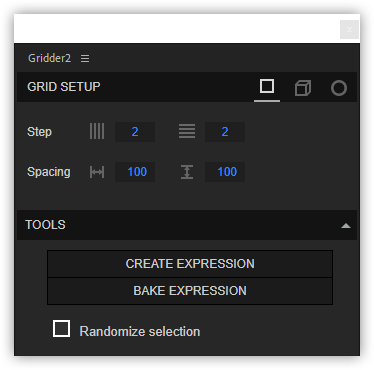This screenshot has height=370, width=374.
Task: Open the Gridder2 panel menu
Action: point(85,59)
